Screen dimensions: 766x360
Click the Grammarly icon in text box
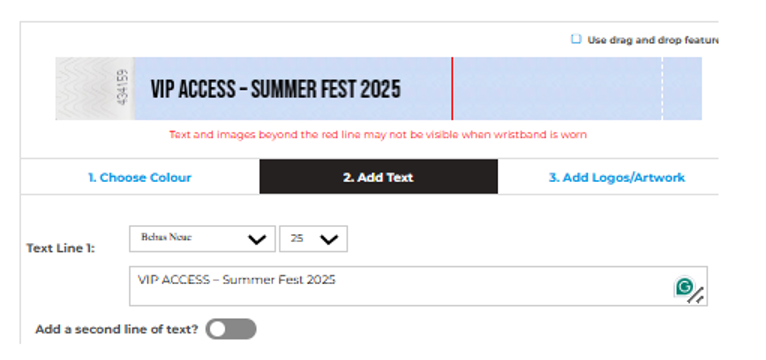pos(684,287)
